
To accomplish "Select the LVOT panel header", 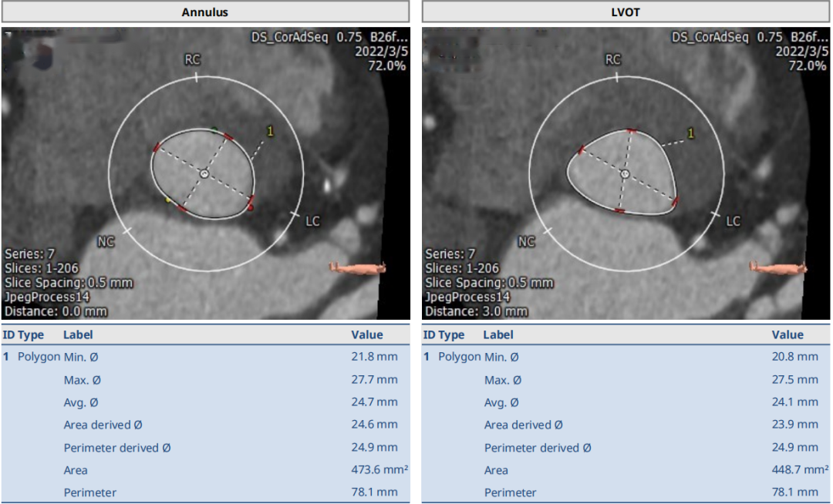I will tap(626, 12).
